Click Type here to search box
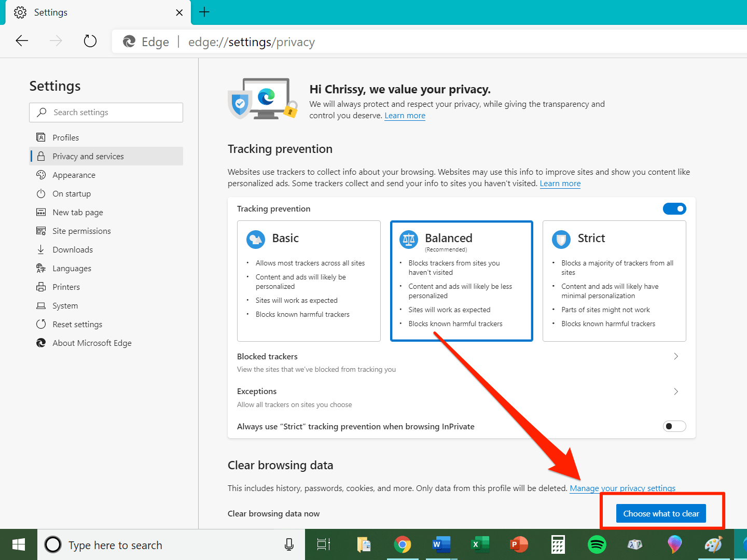The image size is (747, 560). pyautogui.click(x=171, y=544)
